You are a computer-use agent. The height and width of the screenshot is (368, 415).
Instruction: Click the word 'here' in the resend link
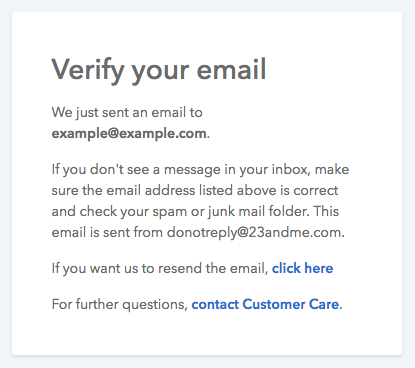click(x=319, y=268)
